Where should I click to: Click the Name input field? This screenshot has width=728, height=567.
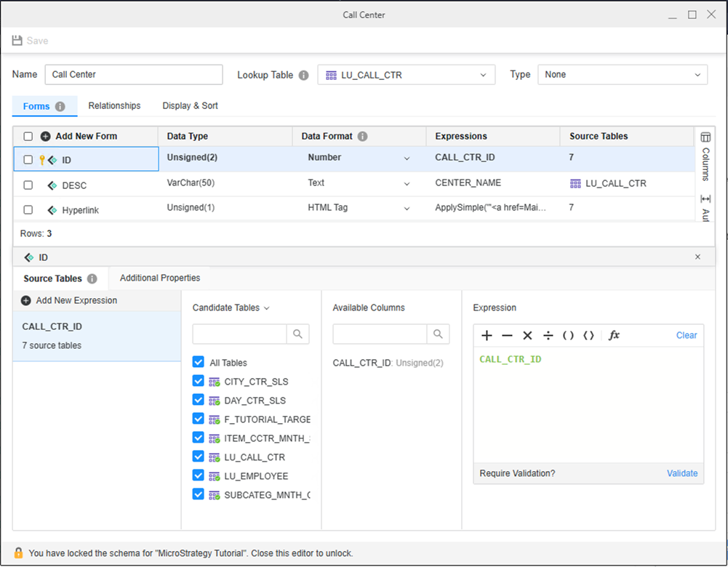(x=134, y=75)
